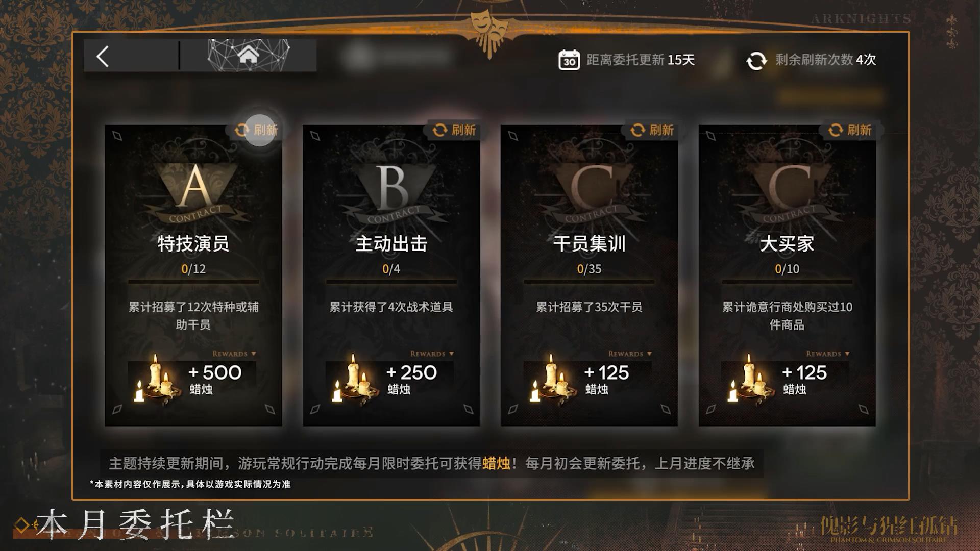Expand Rewards arrow on 主动出击 card
Screen dimensions: 980x551
tap(452, 354)
